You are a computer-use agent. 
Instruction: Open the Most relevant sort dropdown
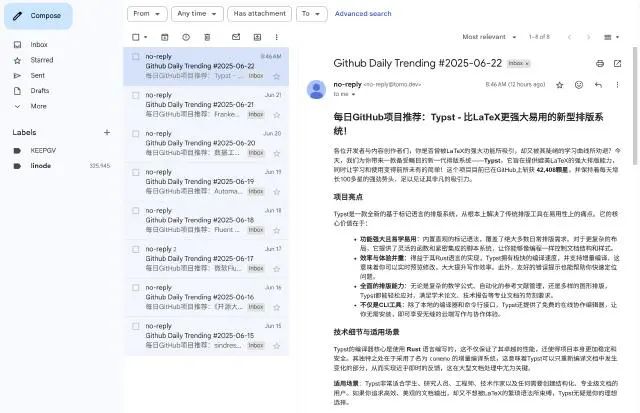coord(489,37)
